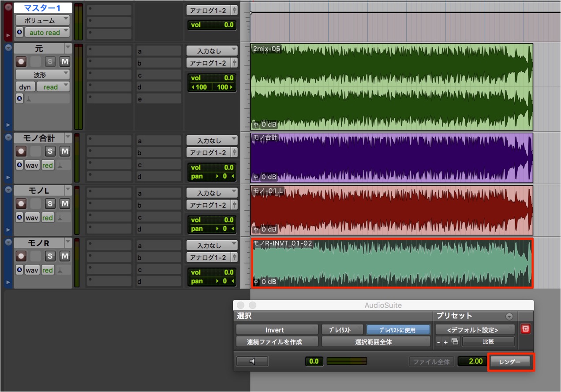Open the track name arrow menu for モノ合計
Viewport: 561px width, 392px height.
[67, 138]
